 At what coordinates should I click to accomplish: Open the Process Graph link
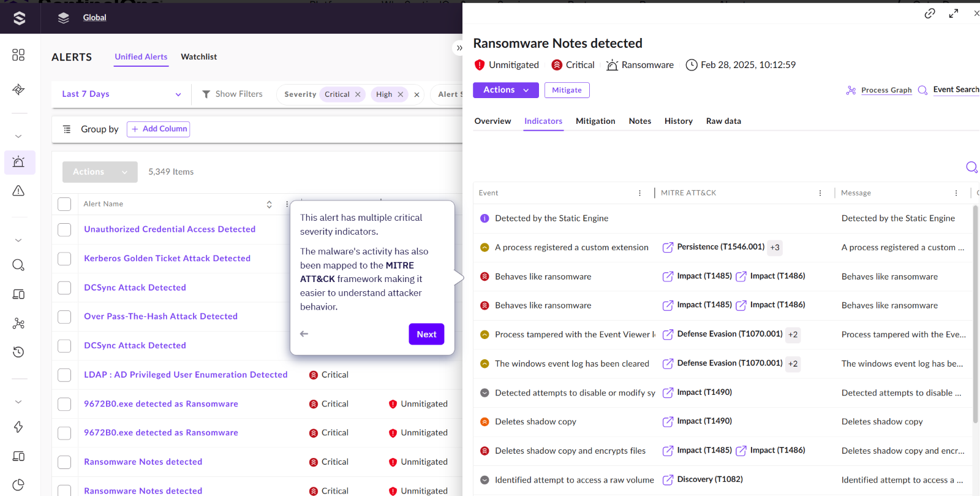886,90
